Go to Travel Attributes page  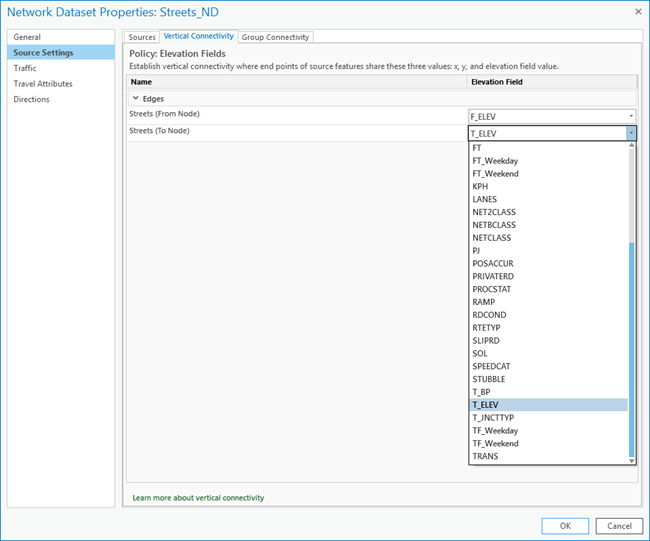point(43,84)
